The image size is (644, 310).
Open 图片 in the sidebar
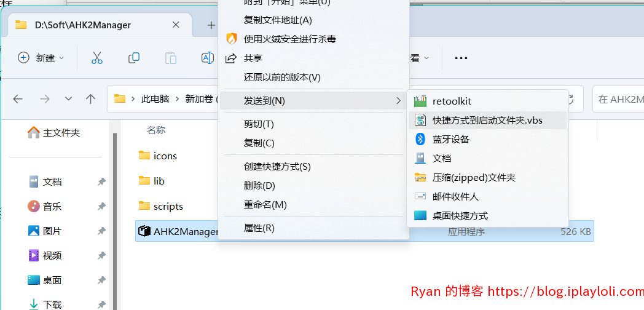pos(45,231)
